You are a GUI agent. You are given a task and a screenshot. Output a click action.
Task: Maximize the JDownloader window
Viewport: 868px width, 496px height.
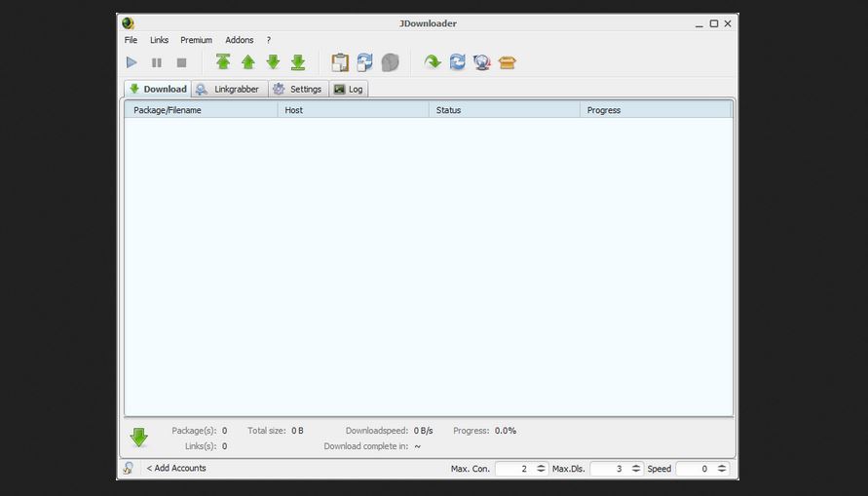[714, 23]
